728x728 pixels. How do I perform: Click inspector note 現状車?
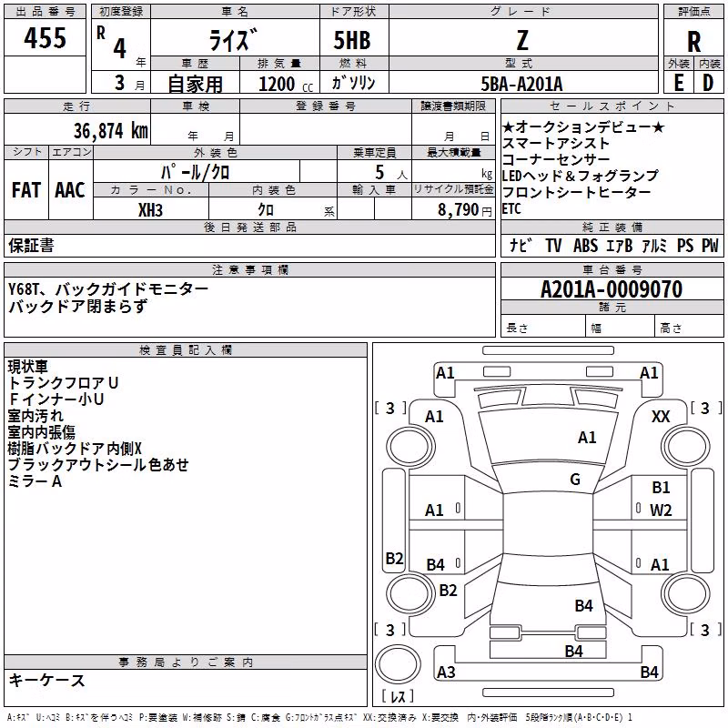pos(28,367)
